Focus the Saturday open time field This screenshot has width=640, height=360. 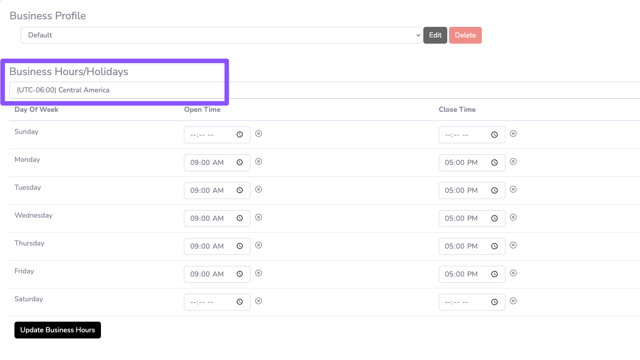pyautogui.click(x=217, y=302)
